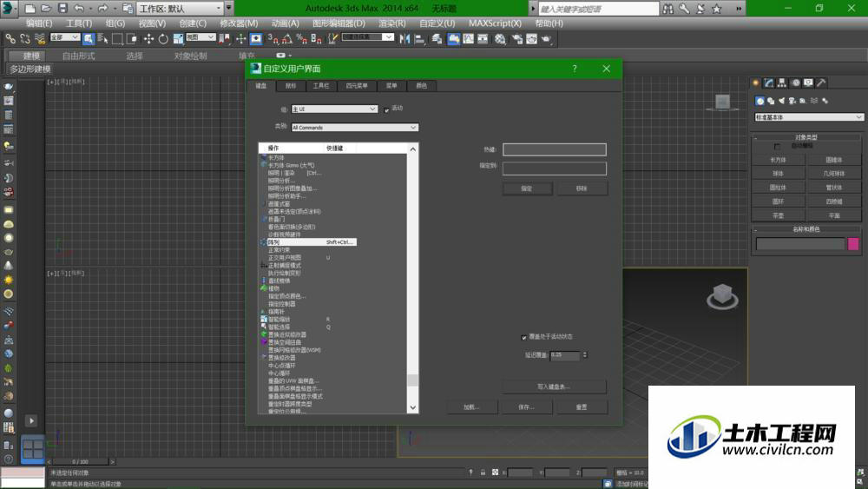Open the Modify panel icon

pyautogui.click(x=769, y=83)
